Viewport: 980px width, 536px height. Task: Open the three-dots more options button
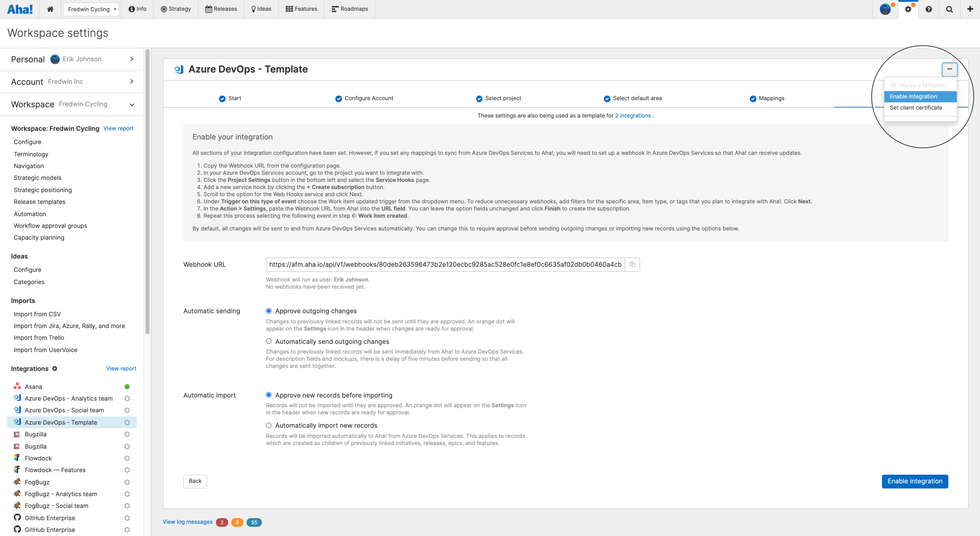949,69
